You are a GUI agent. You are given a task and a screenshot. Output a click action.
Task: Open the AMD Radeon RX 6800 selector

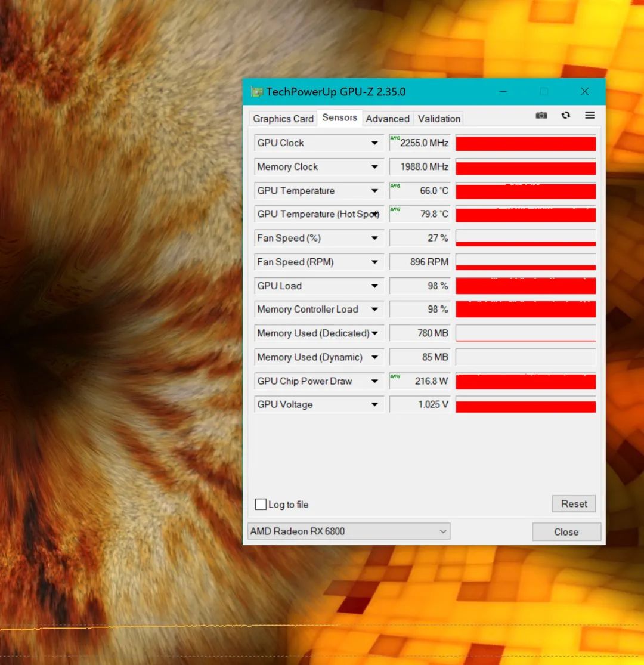348,531
